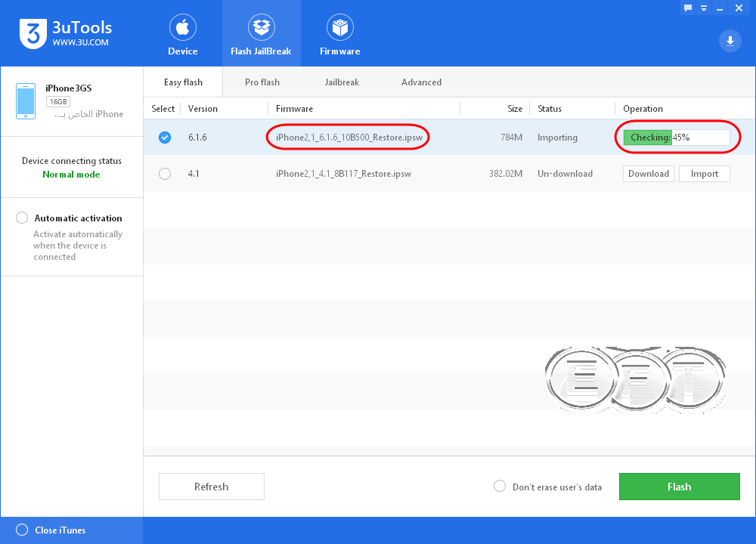Select firmware version 4.1 radio button
Image resolution: width=756 pixels, height=544 pixels.
[x=165, y=174]
